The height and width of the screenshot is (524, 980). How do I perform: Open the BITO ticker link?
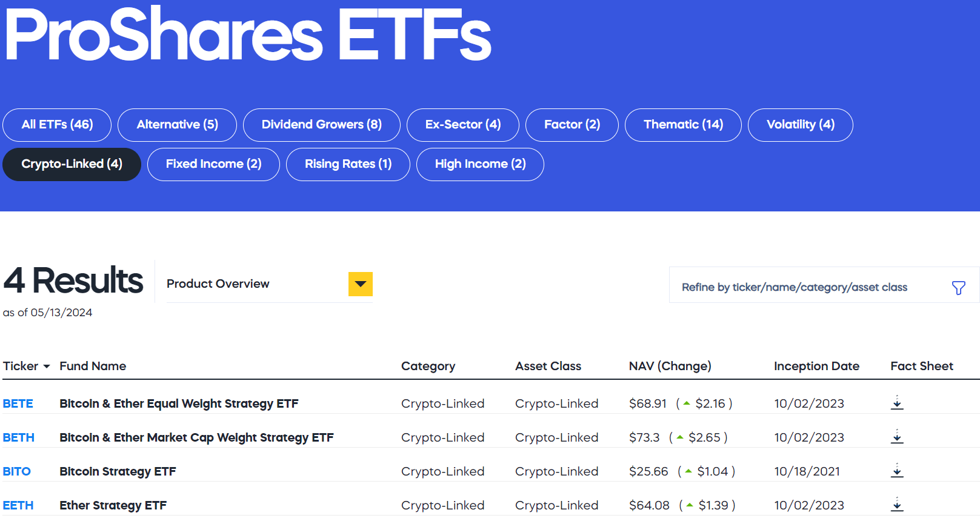coord(17,471)
